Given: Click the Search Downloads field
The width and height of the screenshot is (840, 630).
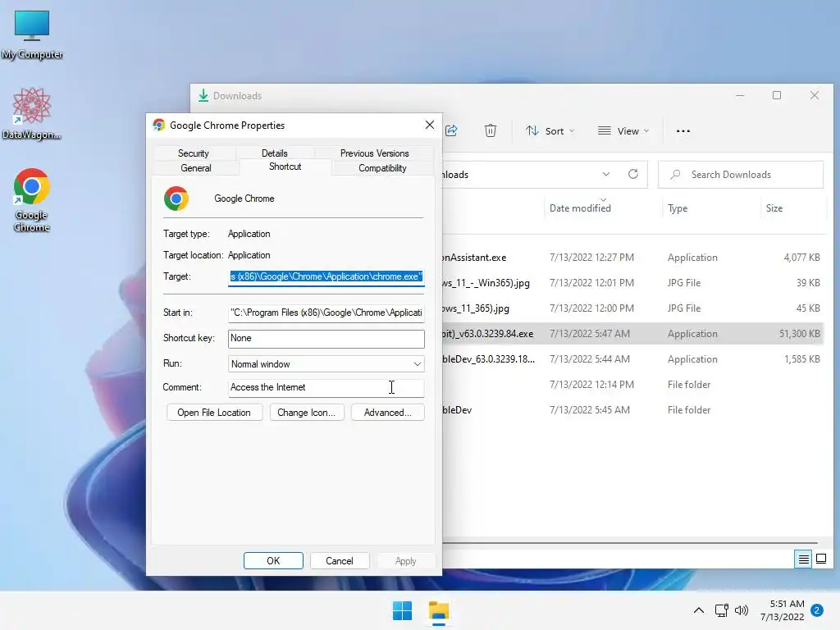Looking at the screenshot, I should pos(741,175).
